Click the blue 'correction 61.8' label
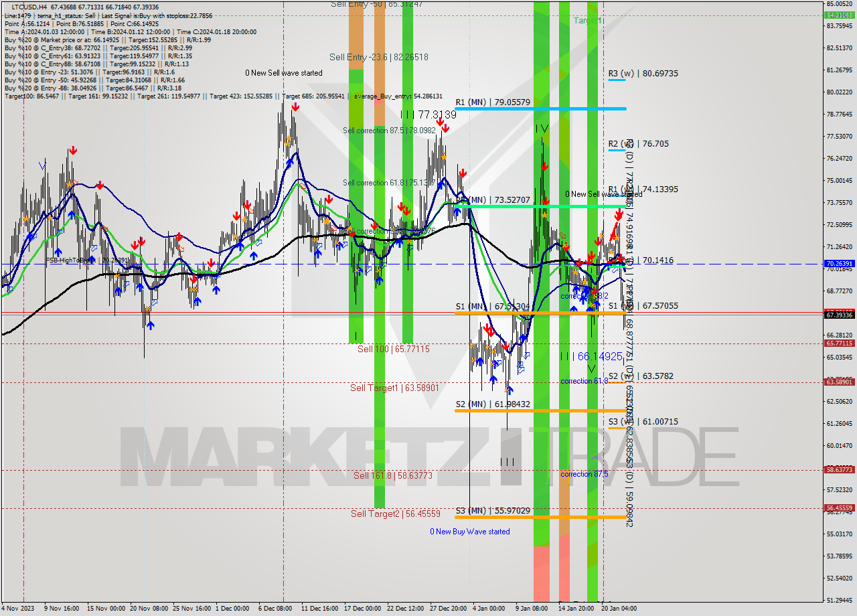857x616 pixels. [x=585, y=381]
